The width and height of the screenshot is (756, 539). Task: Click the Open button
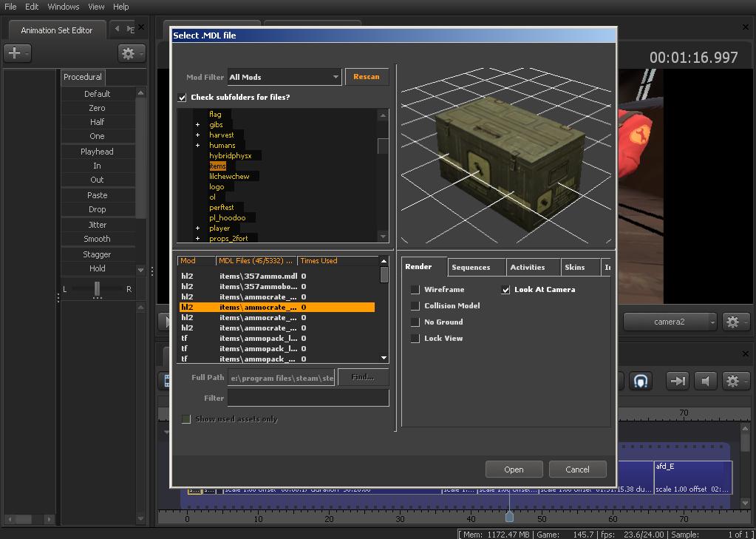click(514, 469)
